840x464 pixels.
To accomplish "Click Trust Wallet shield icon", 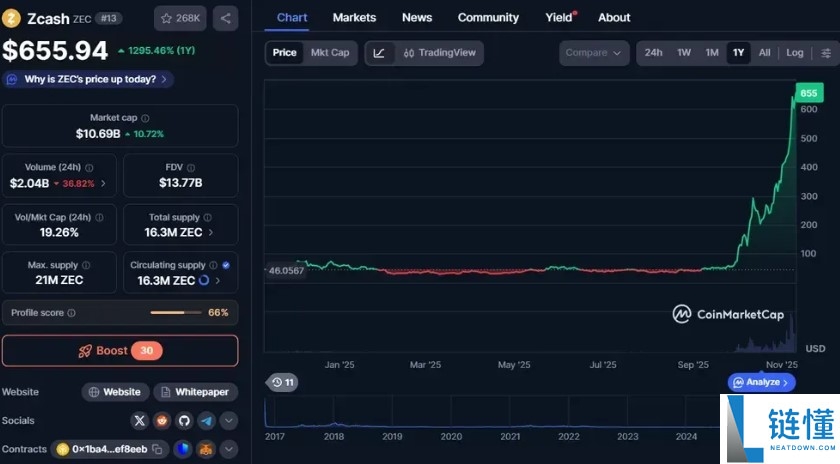I will [183, 449].
